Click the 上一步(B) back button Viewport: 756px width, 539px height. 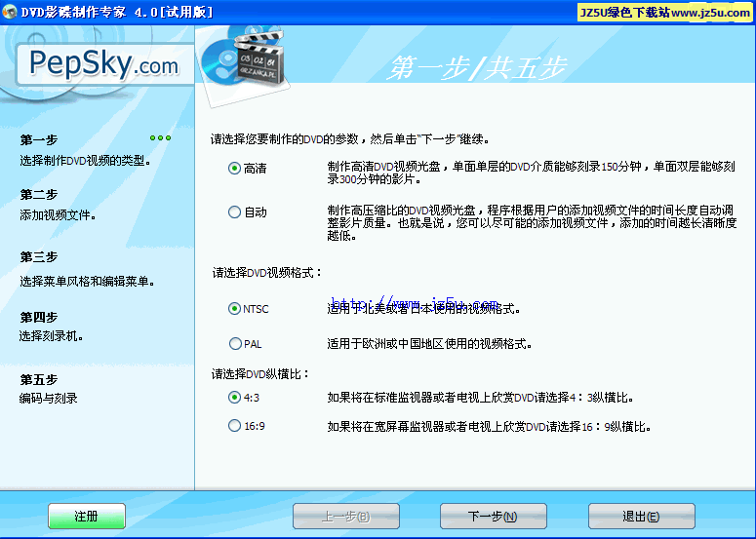pyautogui.click(x=346, y=517)
